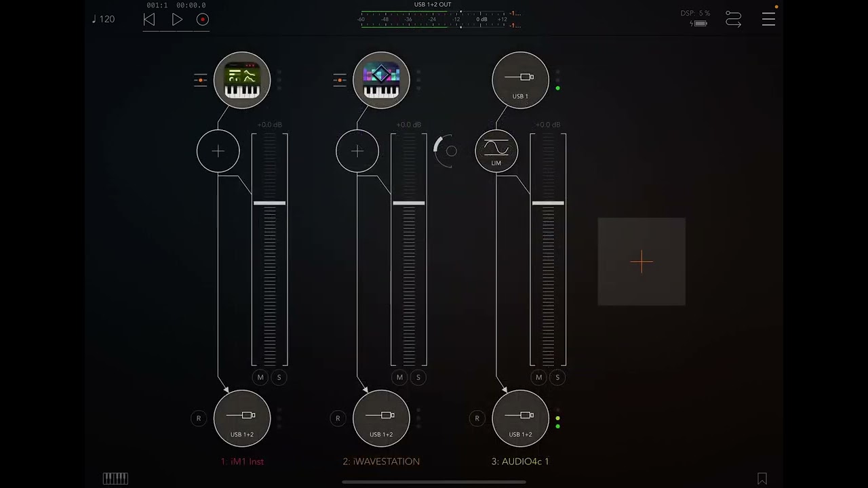Start recording
Viewport: 868px width, 488px height.
point(203,20)
